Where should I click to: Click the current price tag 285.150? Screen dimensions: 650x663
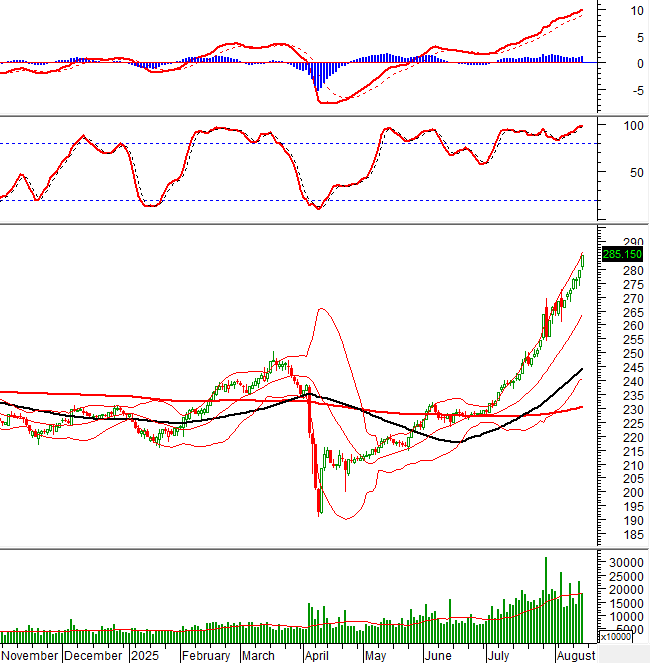(x=622, y=254)
